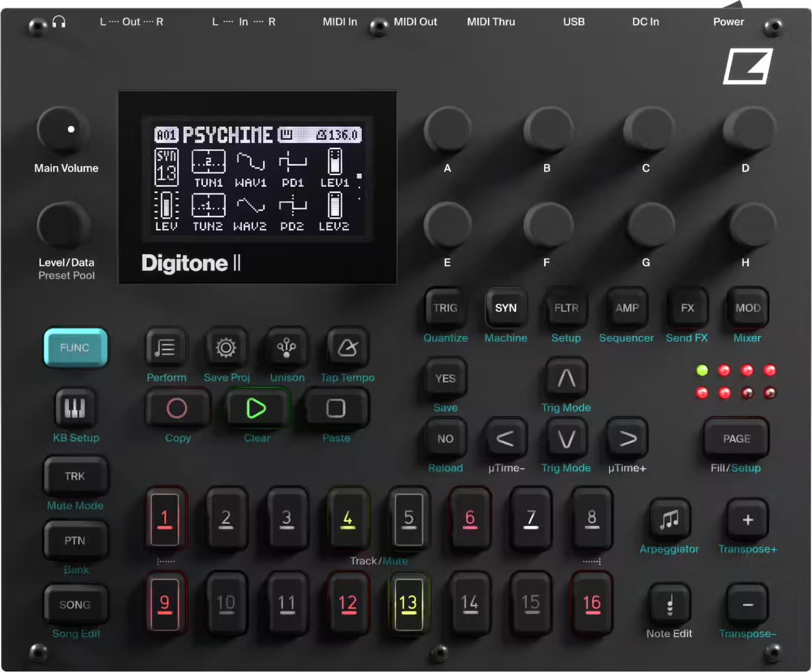Viewport: 812px width, 672px height.
Task: Open KB Setup with the keyboard icon
Action: tap(75, 409)
